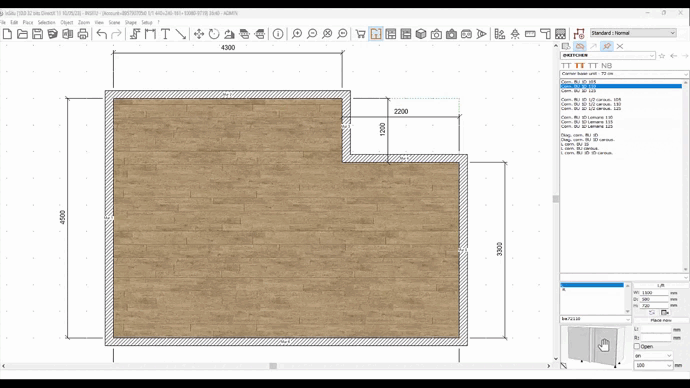Open the information icon in toolbar
The height and width of the screenshot is (388, 690).
click(278, 34)
